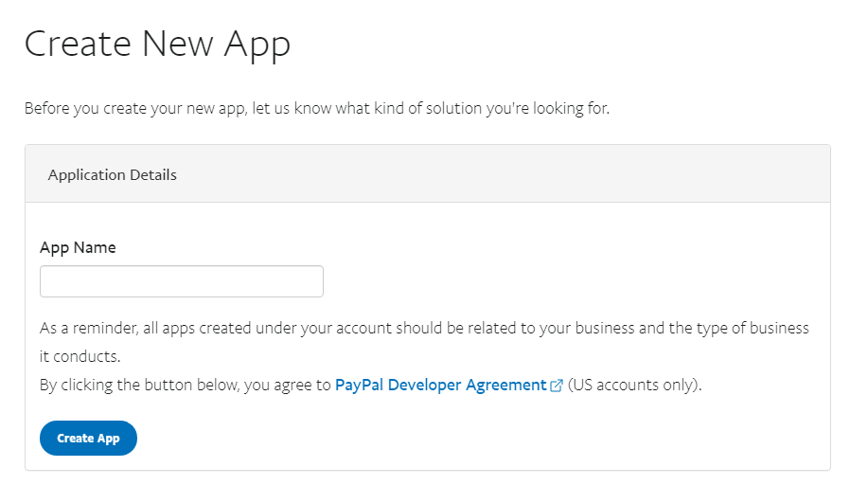Viewport: 868px width, 503px height.
Task: Click the intro sentence beginning "Before you create"
Action: (x=316, y=108)
